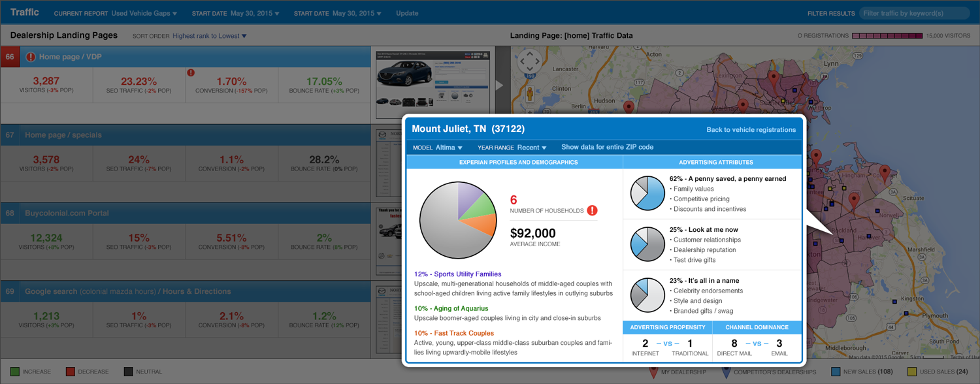Viewport: 980px width, 384px height.
Task: Open the Sports Utility Families profile link
Action: [x=458, y=274]
